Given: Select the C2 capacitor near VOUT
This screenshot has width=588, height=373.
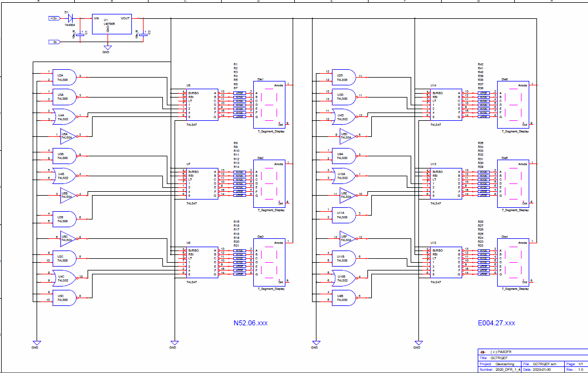Looking at the screenshot, I should 144,34.
